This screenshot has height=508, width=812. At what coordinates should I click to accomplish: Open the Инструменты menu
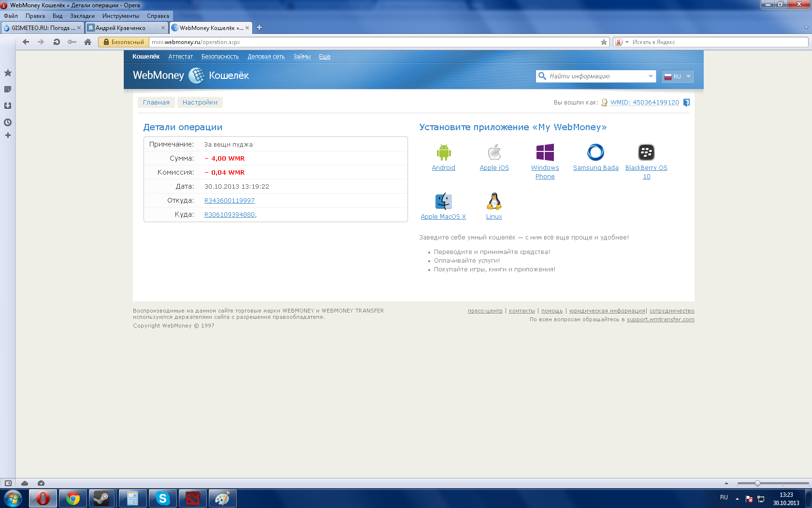coord(121,16)
